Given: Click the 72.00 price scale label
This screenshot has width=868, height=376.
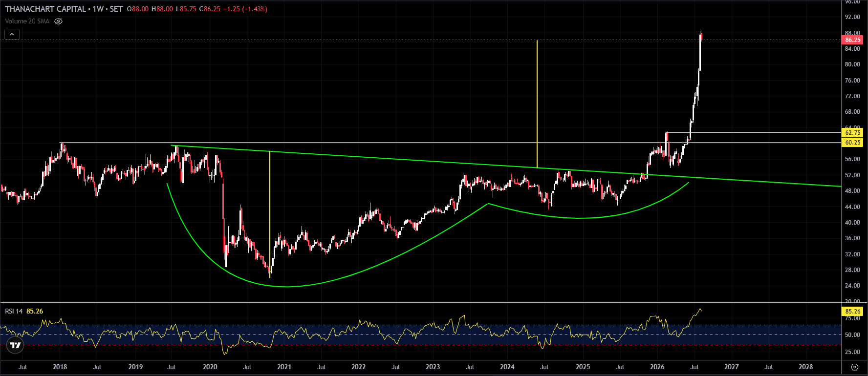Looking at the screenshot, I should [852, 96].
